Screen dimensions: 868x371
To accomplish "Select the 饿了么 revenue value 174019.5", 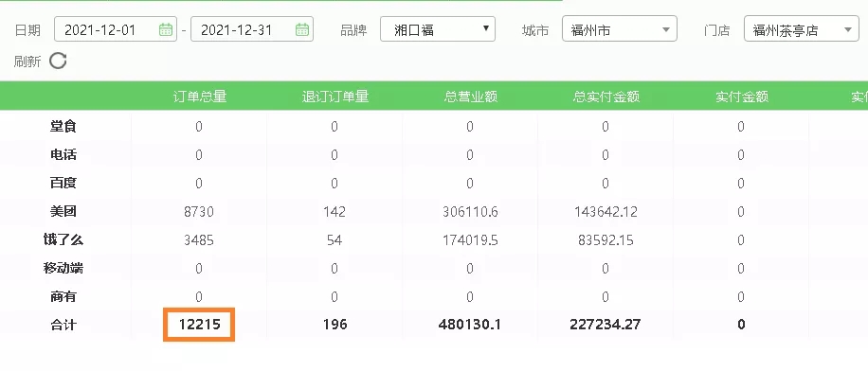I will [470, 240].
